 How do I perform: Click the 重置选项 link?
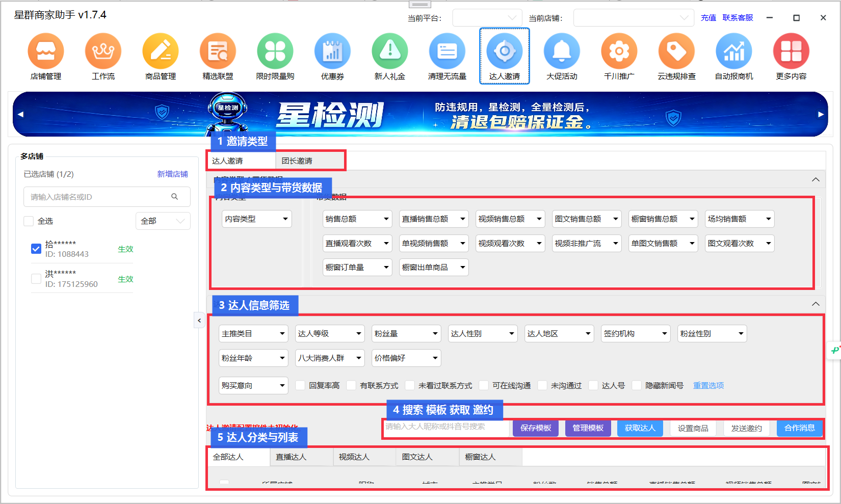[x=708, y=385]
